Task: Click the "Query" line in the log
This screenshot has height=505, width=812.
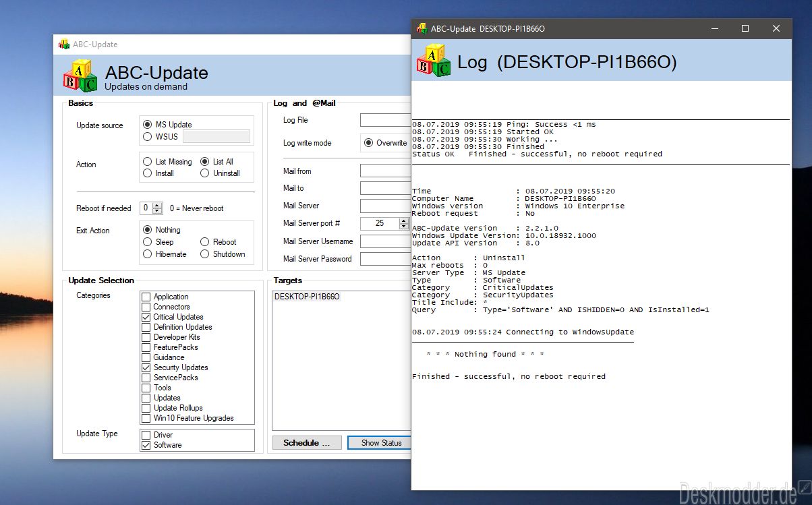Action: click(560, 310)
